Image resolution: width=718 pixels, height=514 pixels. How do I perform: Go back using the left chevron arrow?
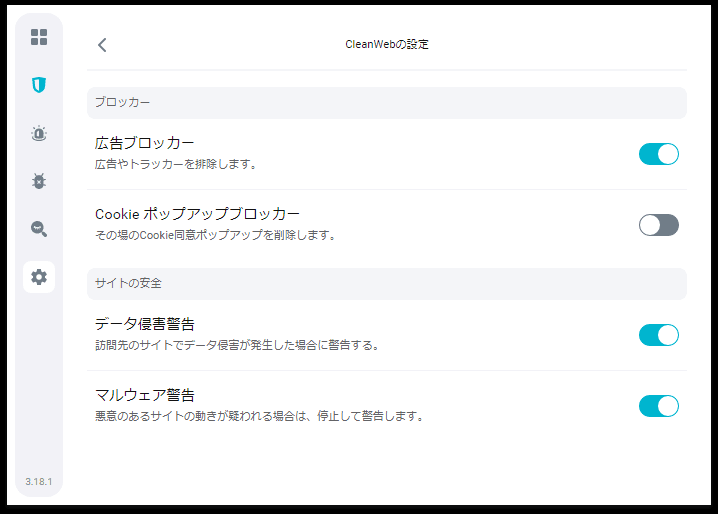[x=102, y=45]
